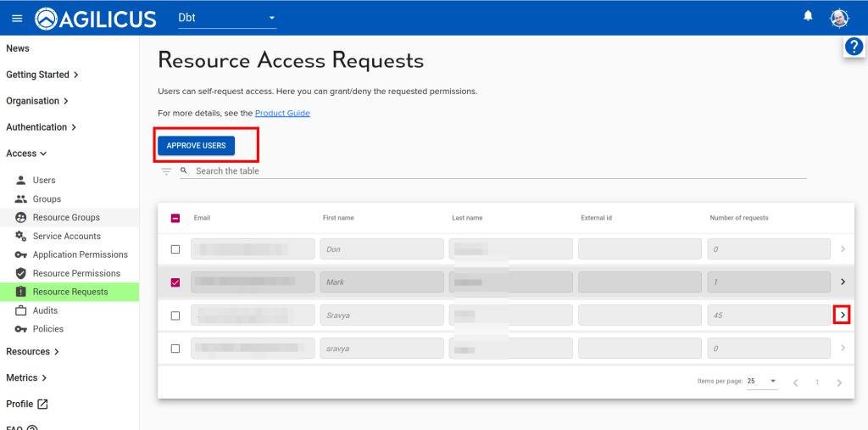Click the APPROVE USERS button
This screenshot has width=868, height=430.
point(196,146)
